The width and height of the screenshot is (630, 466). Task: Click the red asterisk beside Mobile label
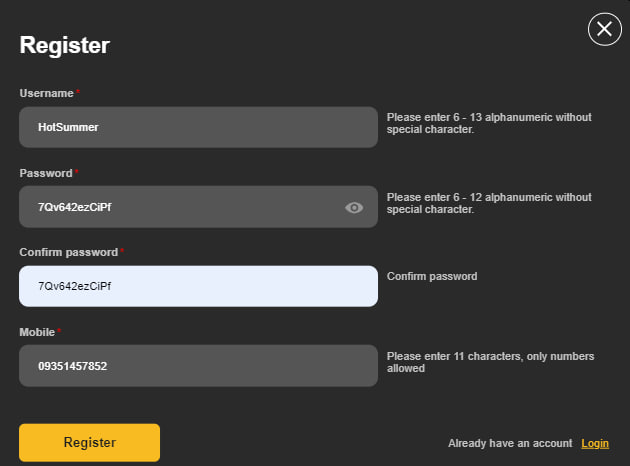59,331
